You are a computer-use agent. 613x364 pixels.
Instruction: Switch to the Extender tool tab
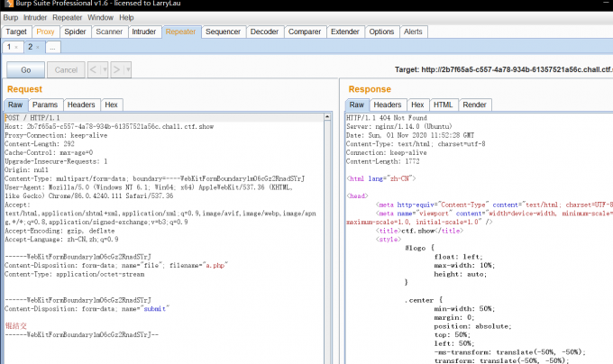coord(344,32)
